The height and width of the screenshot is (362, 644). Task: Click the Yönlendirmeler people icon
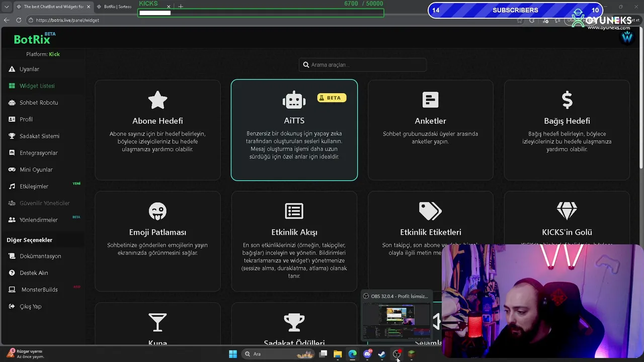[x=12, y=220]
